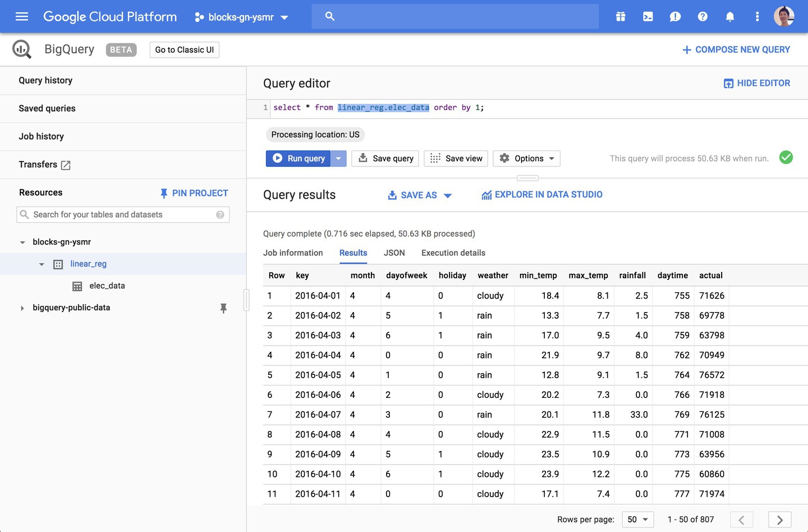Expand the bigquery-public-data project
Screen dimensions: 808x532
click(x=22, y=308)
